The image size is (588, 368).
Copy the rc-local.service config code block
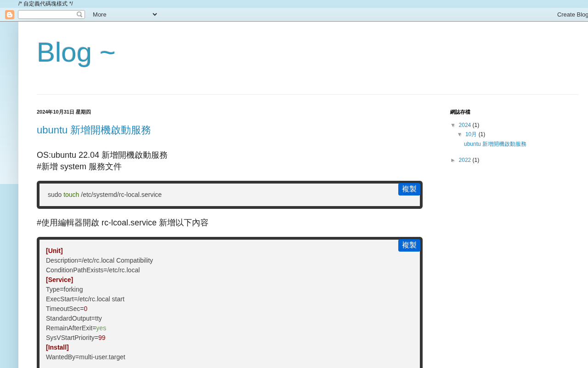click(x=409, y=245)
